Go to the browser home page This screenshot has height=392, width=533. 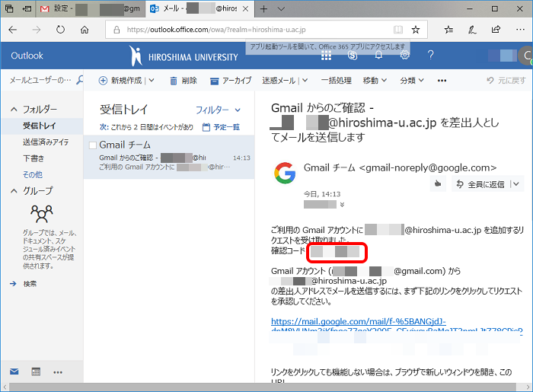pos(85,30)
